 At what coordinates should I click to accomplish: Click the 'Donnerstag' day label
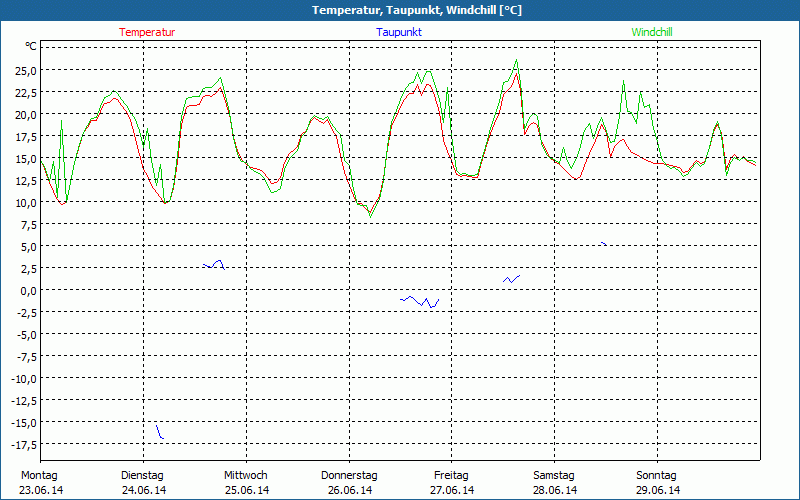tap(349, 476)
